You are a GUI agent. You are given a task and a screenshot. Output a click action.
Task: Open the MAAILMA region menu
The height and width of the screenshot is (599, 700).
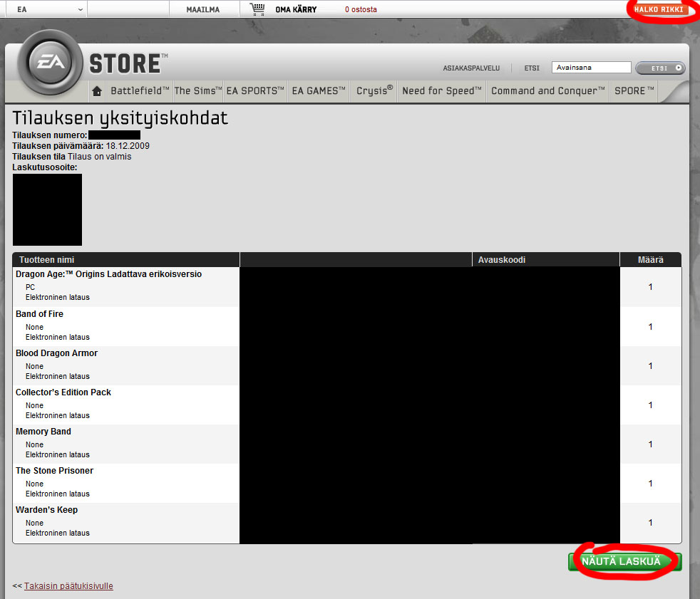(203, 9)
